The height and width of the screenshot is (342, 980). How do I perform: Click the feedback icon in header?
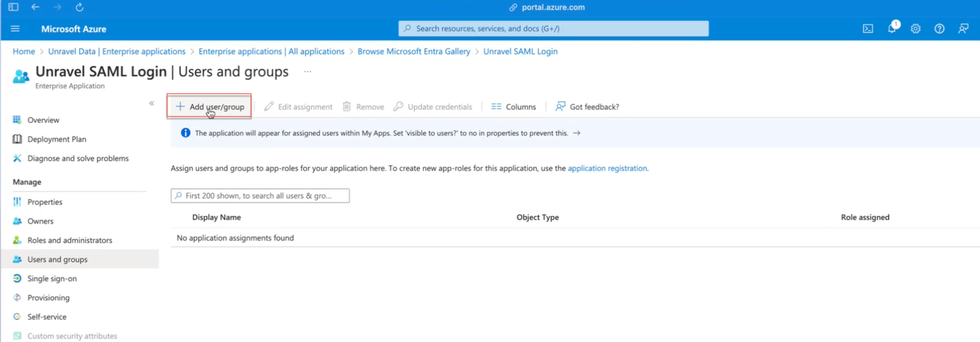point(963,28)
